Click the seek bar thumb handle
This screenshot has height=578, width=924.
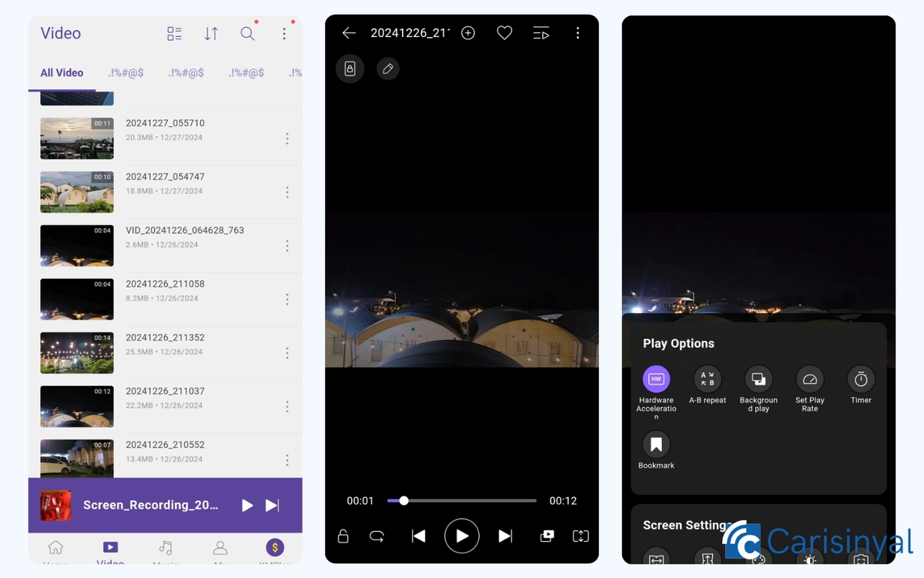pos(403,501)
